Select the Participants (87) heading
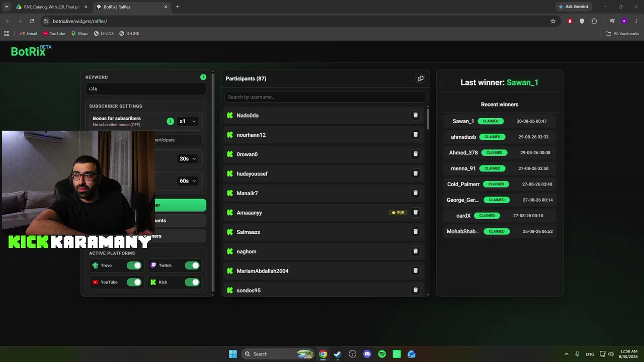The image size is (644, 362). pyautogui.click(x=246, y=78)
